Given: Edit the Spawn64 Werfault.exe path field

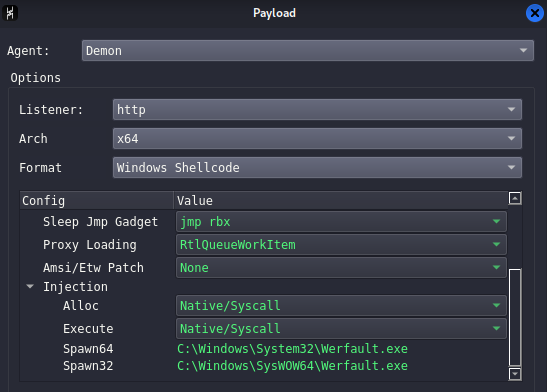Looking at the screenshot, I should [292, 349].
